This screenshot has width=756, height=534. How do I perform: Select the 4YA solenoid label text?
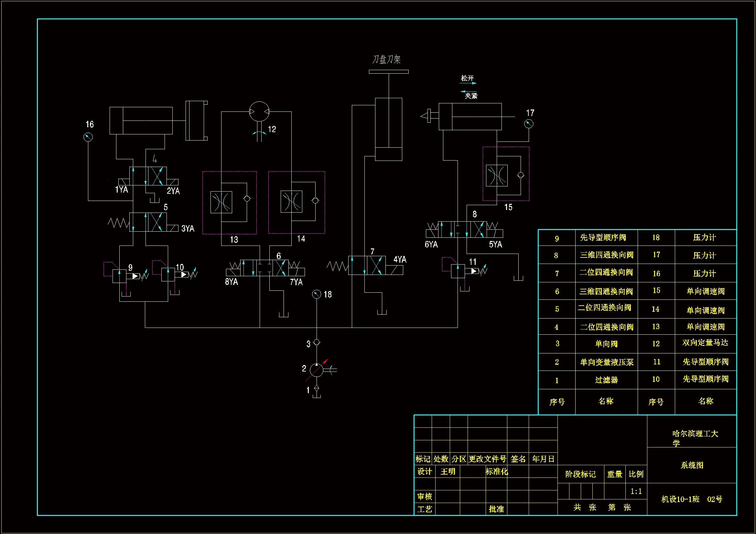tap(400, 259)
